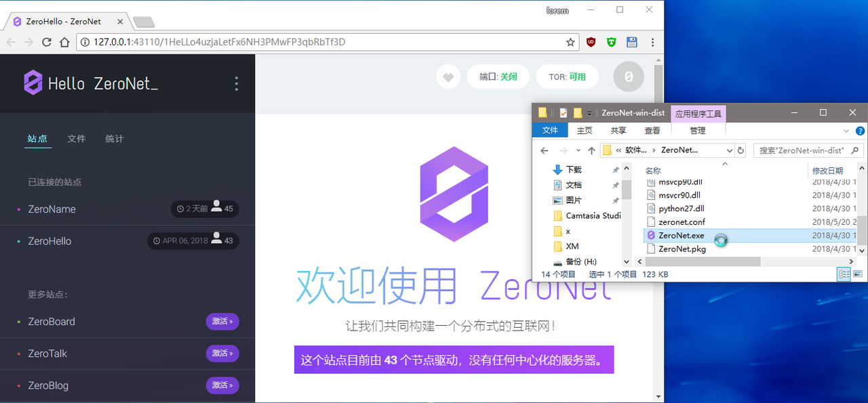
Task: Switch to the 统计 tab
Action: [115, 139]
